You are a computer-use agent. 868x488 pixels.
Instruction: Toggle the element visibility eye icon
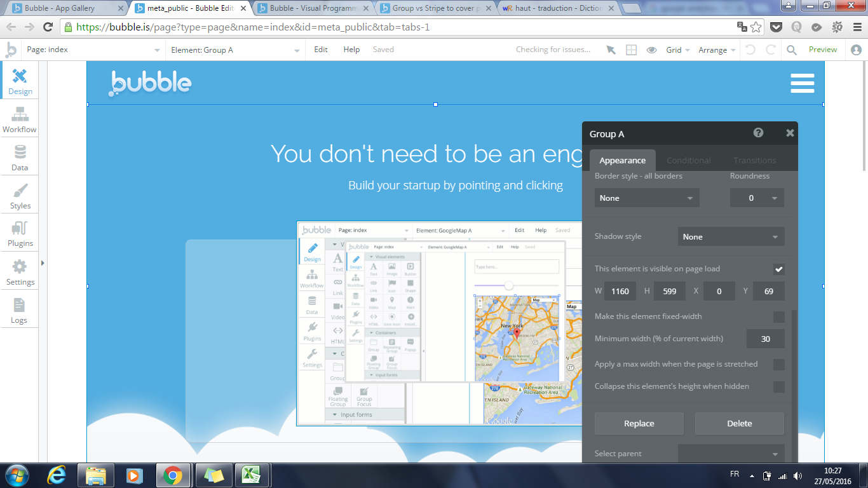[x=651, y=50]
